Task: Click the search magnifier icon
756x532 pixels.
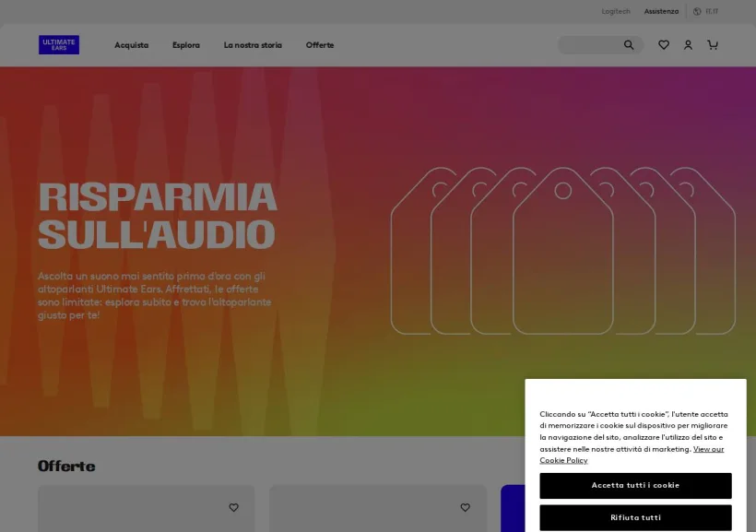Action: click(x=629, y=45)
